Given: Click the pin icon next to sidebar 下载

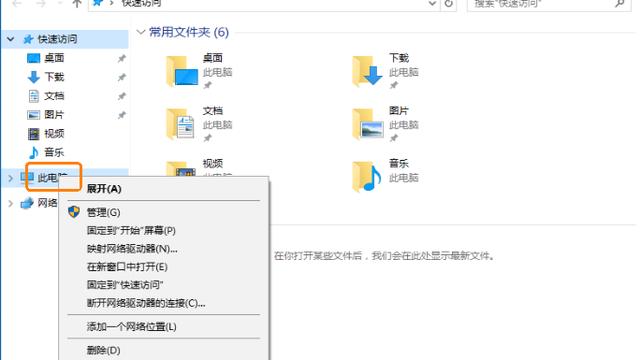Looking at the screenshot, I should [122, 77].
